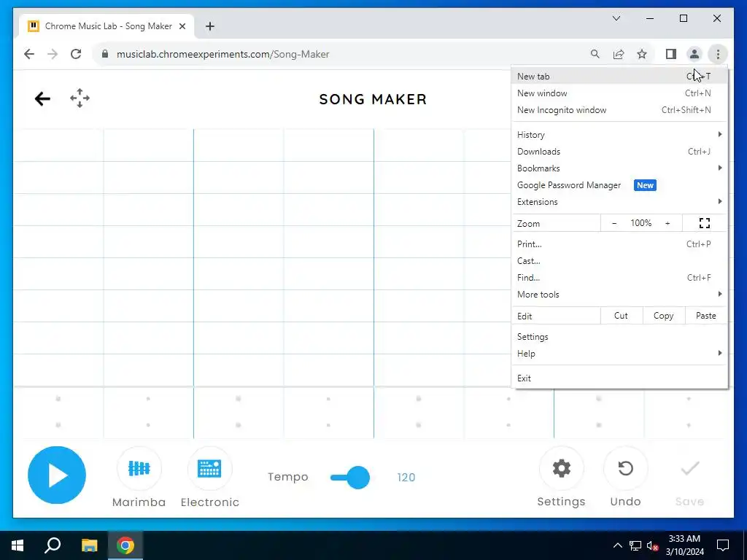Open the side panel icon

(x=671, y=54)
